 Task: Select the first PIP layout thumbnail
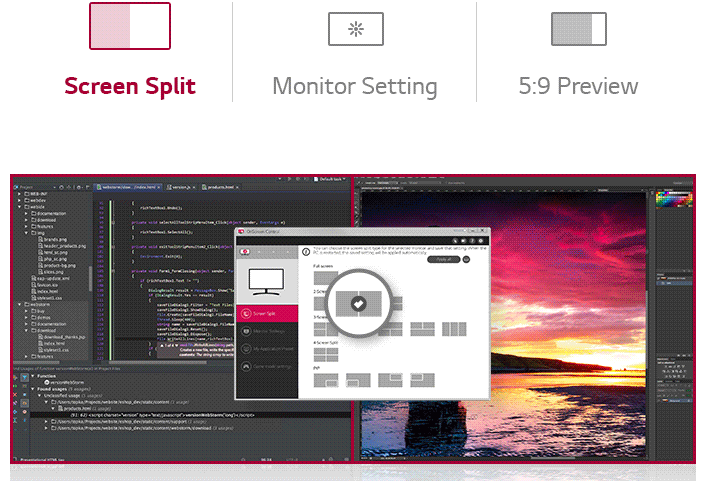326,380
